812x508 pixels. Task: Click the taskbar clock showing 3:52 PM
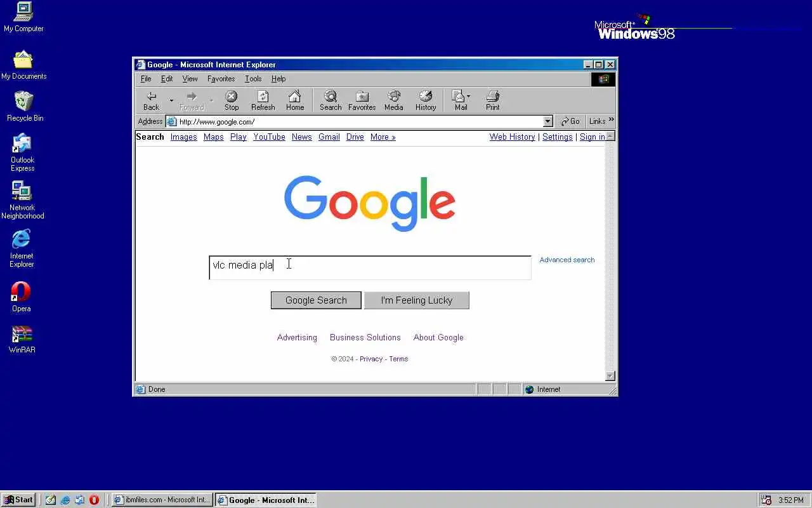(x=790, y=500)
